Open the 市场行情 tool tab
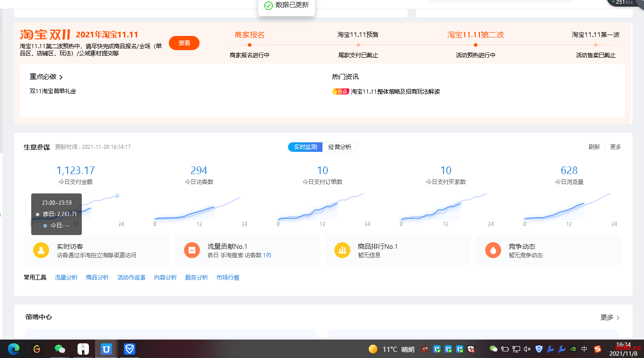Viewport: 644px width, 358px height. point(228,278)
